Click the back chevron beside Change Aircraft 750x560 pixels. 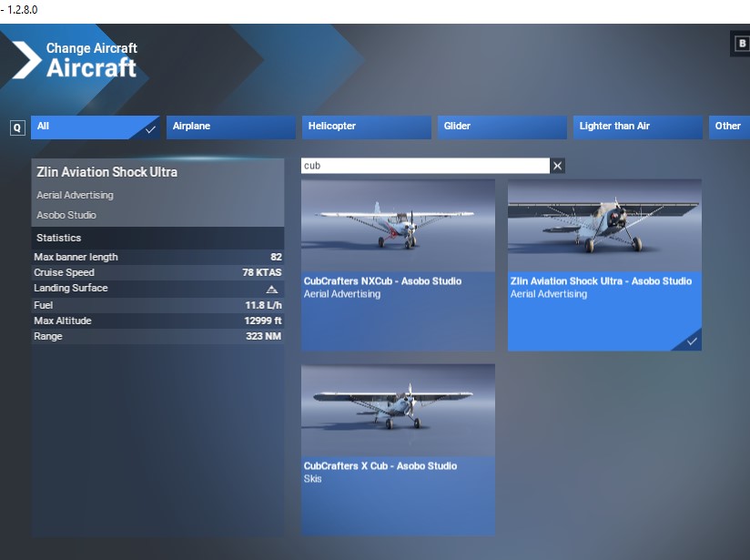25,59
